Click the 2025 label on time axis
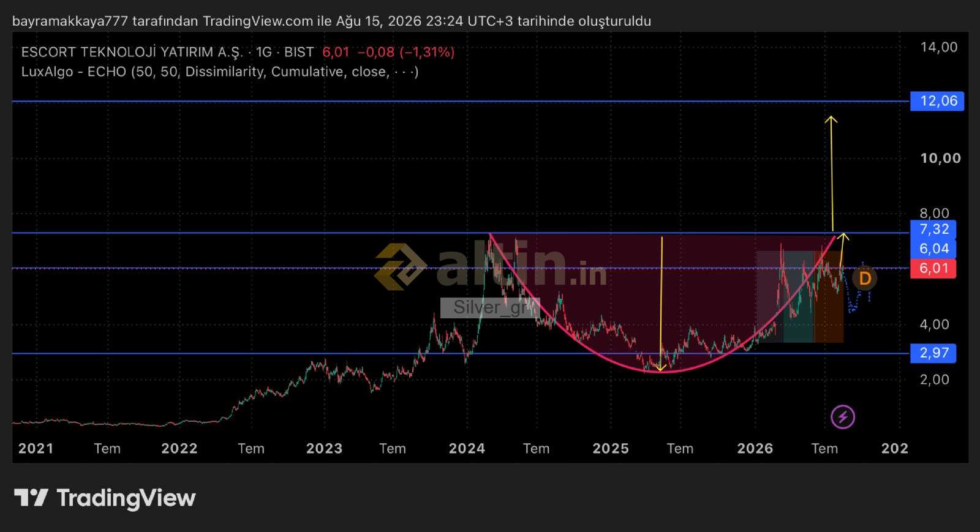 click(611, 449)
